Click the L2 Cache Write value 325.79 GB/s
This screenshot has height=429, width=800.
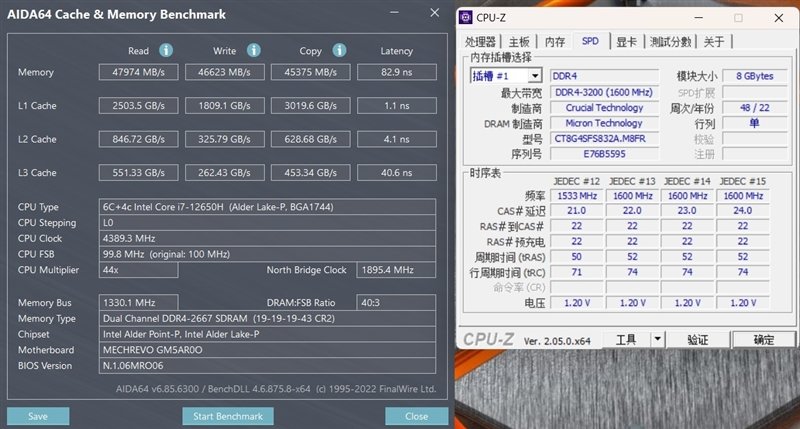pos(224,139)
